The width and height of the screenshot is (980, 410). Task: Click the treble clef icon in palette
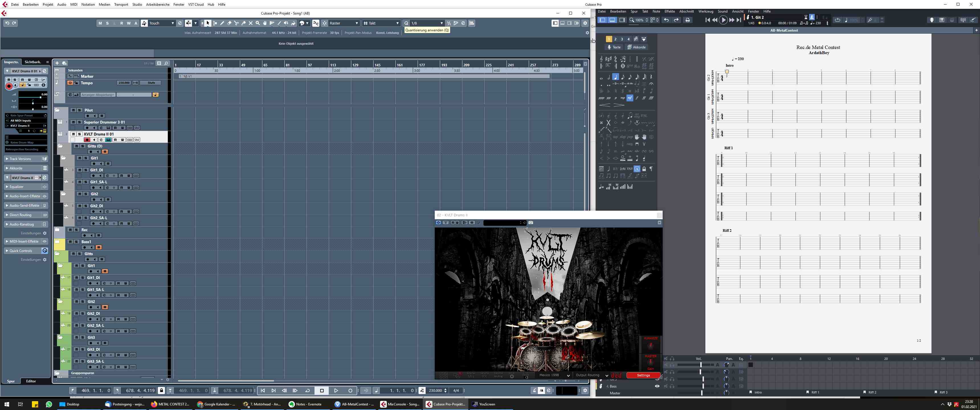point(601,59)
